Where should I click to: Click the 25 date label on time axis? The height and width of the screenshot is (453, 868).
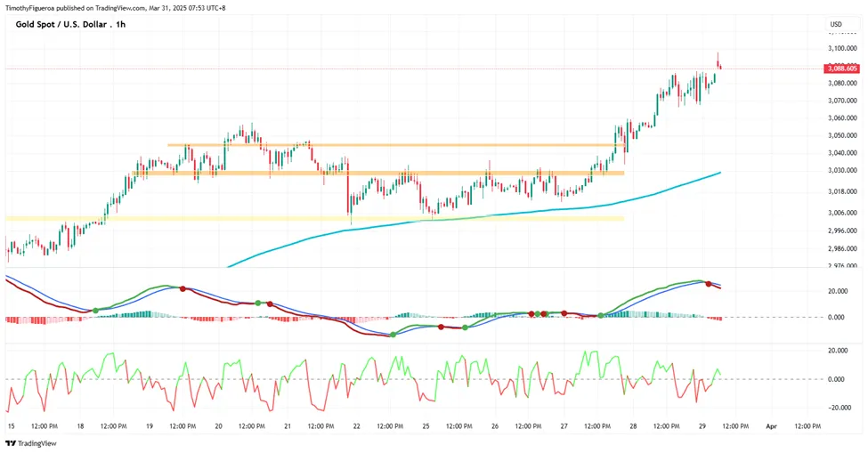426,426
